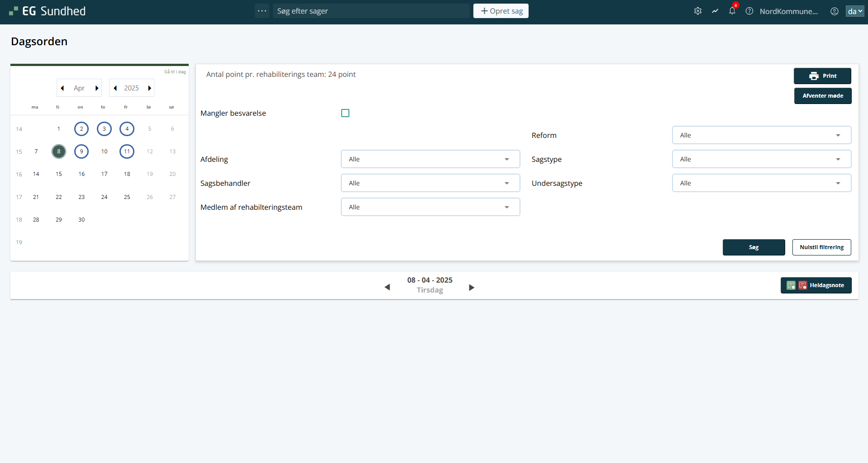Step calendar back one year

[x=115, y=88]
